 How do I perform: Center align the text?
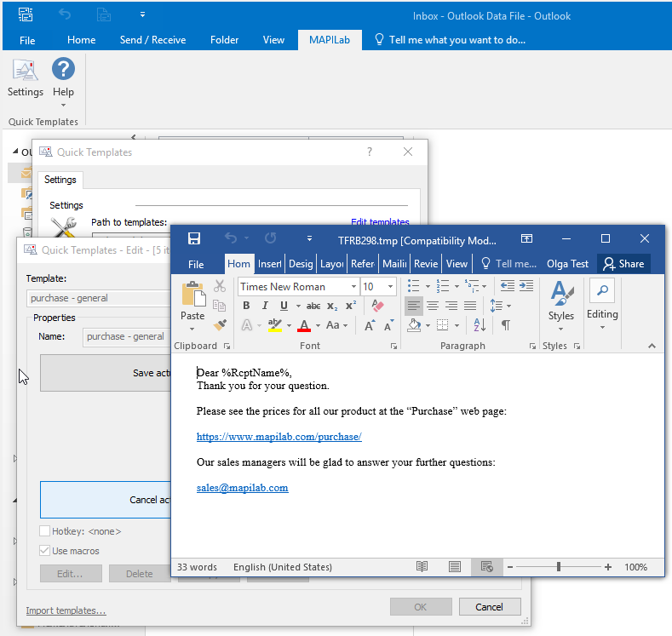pos(433,306)
